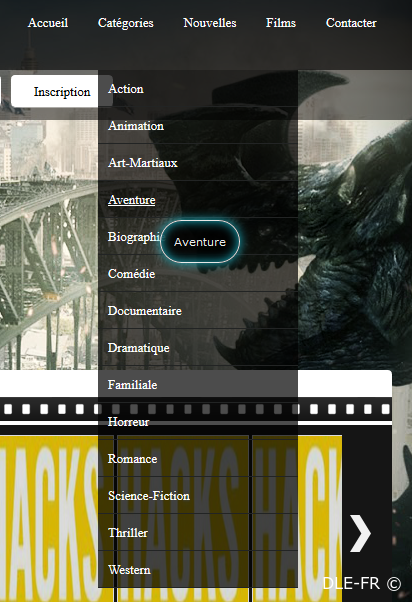Viewport: 412px width, 602px height.
Task: Select the Science-Fiction category
Action: [198, 496]
